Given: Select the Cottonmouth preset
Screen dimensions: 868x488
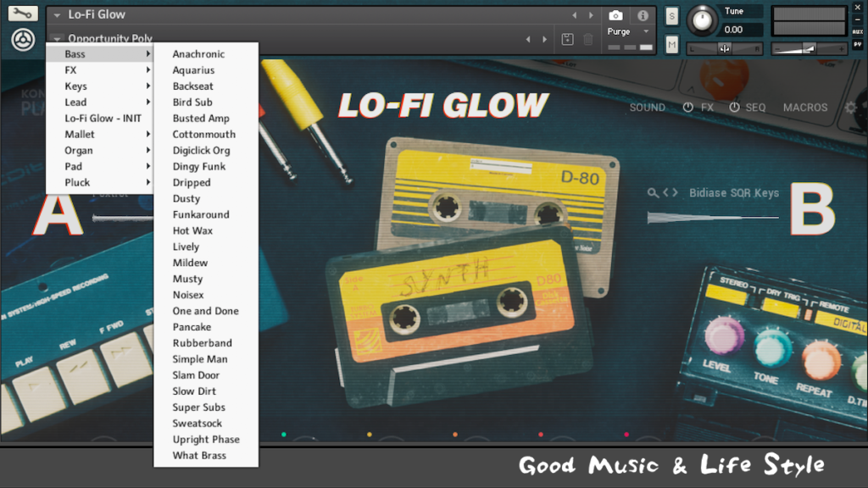Looking at the screenshot, I should click(x=206, y=134).
